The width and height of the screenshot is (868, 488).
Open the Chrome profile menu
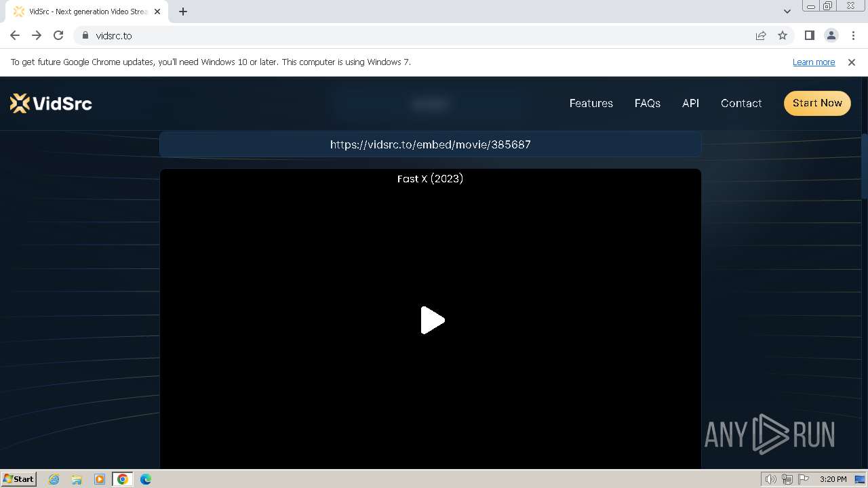coord(831,35)
